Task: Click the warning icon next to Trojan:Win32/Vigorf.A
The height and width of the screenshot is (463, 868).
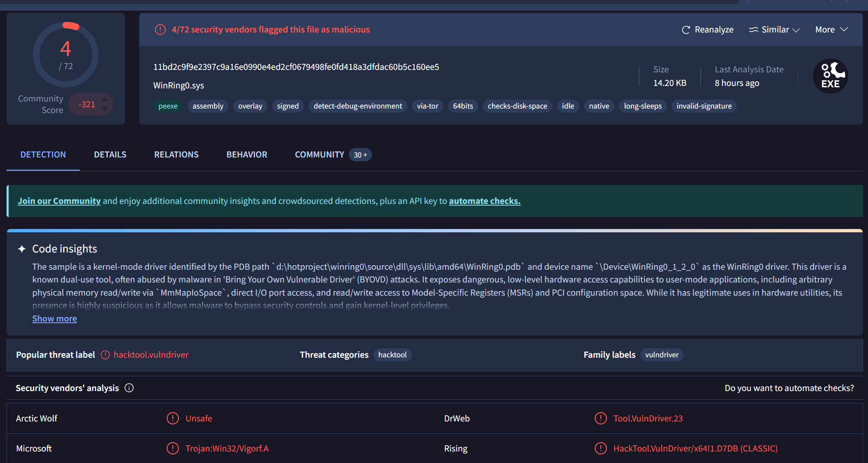Action: coord(173,448)
